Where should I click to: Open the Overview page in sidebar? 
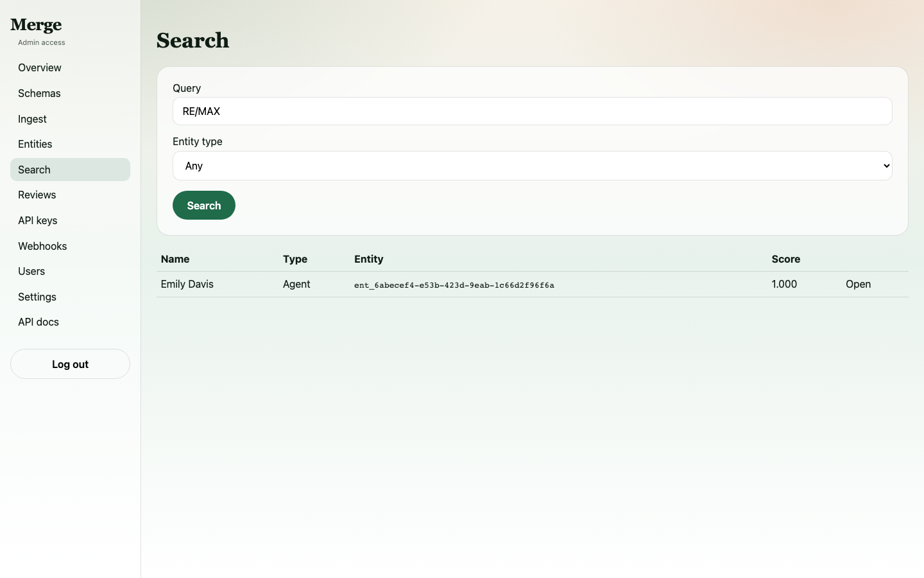coord(70,67)
